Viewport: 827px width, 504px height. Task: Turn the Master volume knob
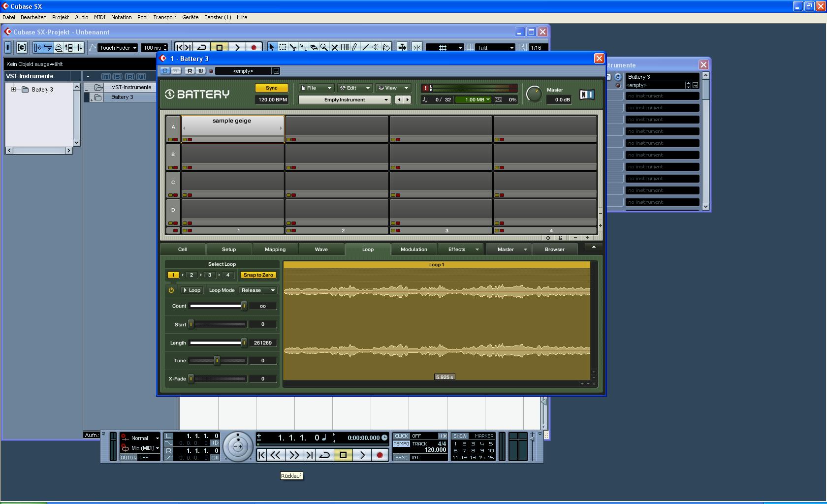(x=534, y=94)
